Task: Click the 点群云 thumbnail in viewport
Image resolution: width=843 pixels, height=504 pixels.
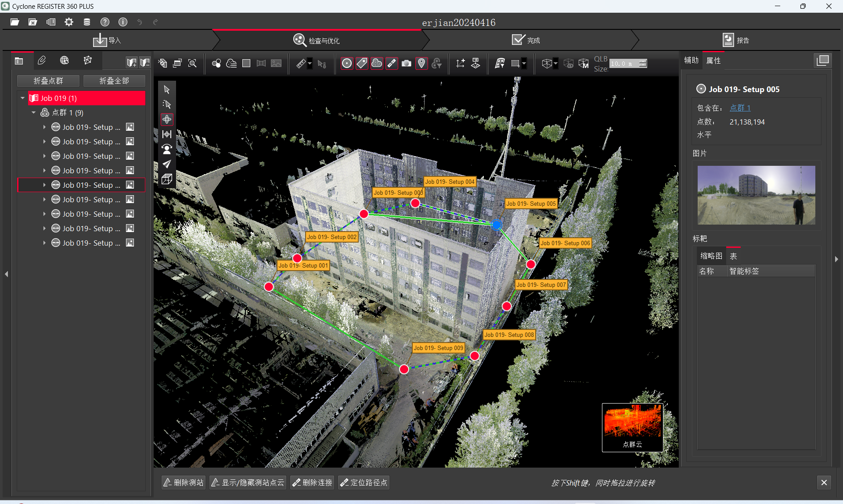Action: (x=632, y=427)
